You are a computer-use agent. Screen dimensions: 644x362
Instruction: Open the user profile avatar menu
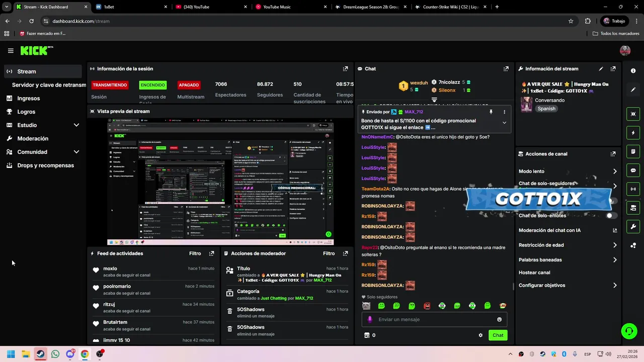click(625, 50)
